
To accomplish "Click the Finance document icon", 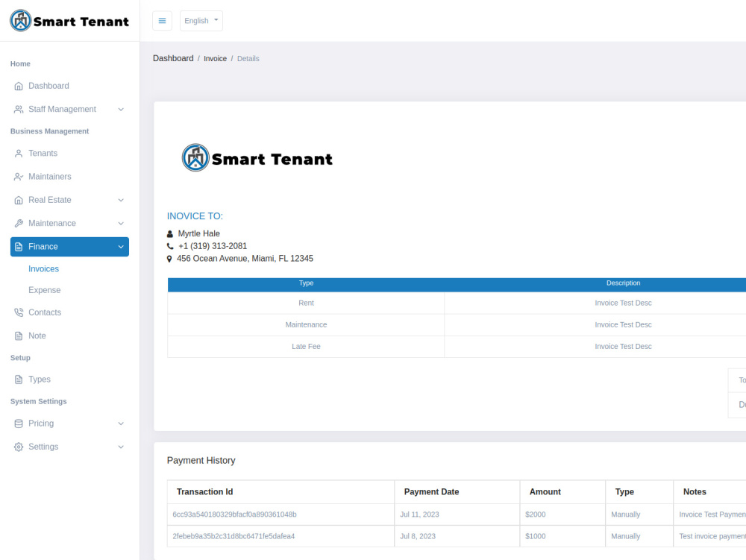I will point(19,247).
